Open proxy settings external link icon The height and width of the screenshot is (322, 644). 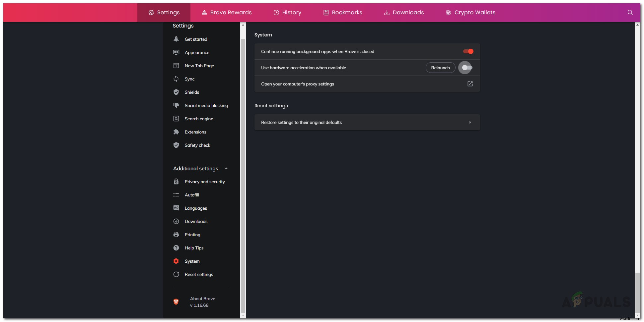[x=470, y=84]
